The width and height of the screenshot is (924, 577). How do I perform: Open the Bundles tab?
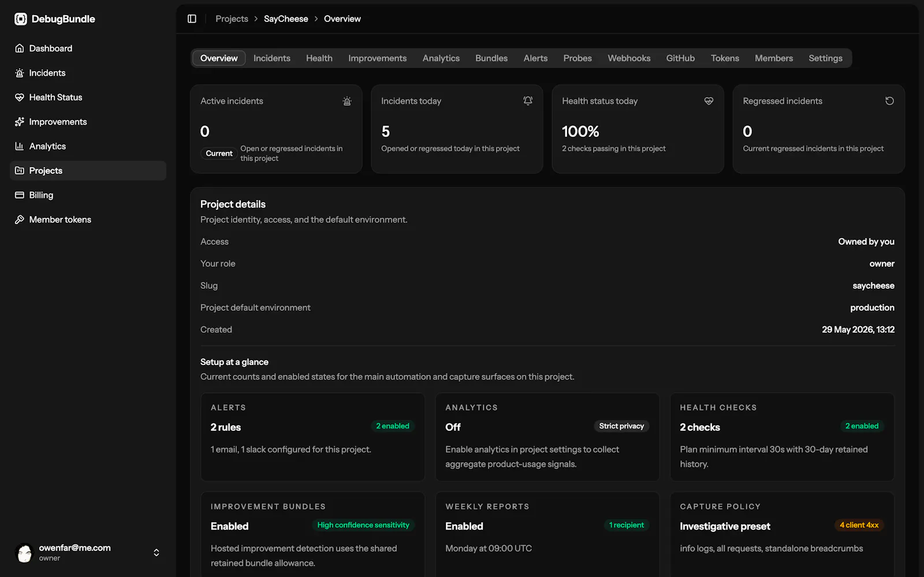[491, 58]
